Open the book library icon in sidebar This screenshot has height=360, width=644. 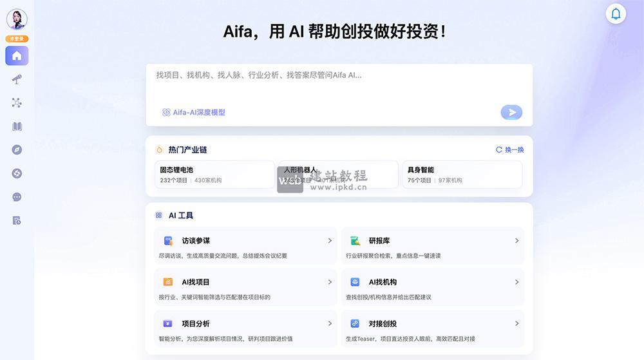point(17,126)
